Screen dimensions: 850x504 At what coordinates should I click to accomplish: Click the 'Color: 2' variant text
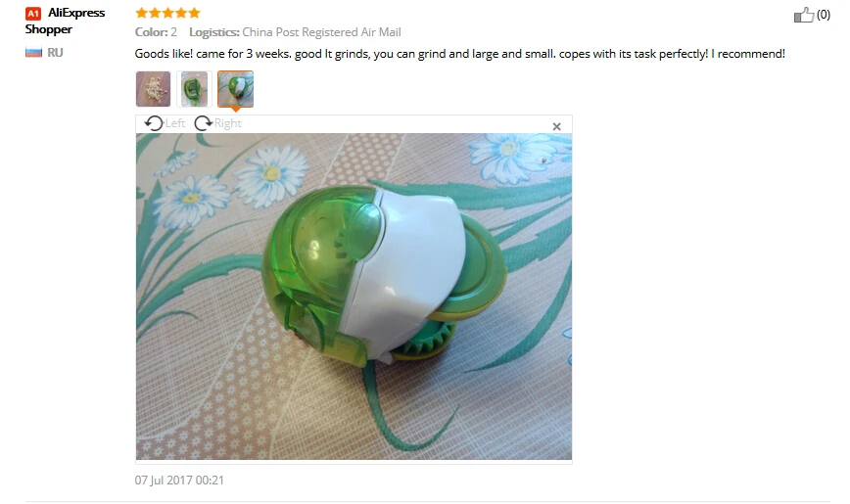(x=156, y=32)
